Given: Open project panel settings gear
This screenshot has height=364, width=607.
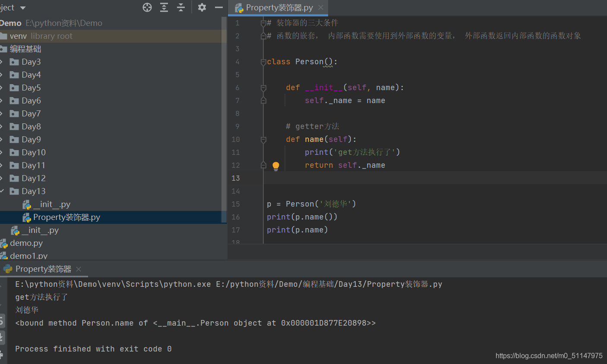Looking at the screenshot, I should [202, 7].
